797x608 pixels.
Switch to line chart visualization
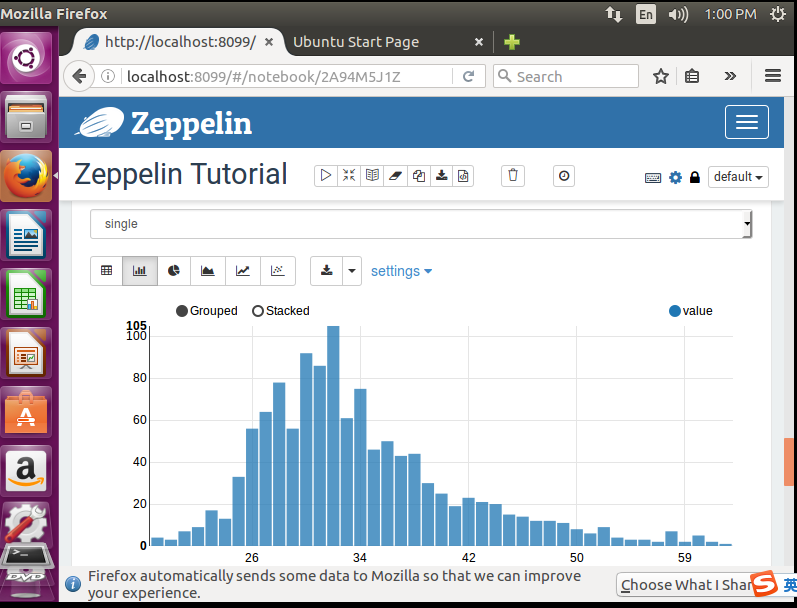[243, 271]
